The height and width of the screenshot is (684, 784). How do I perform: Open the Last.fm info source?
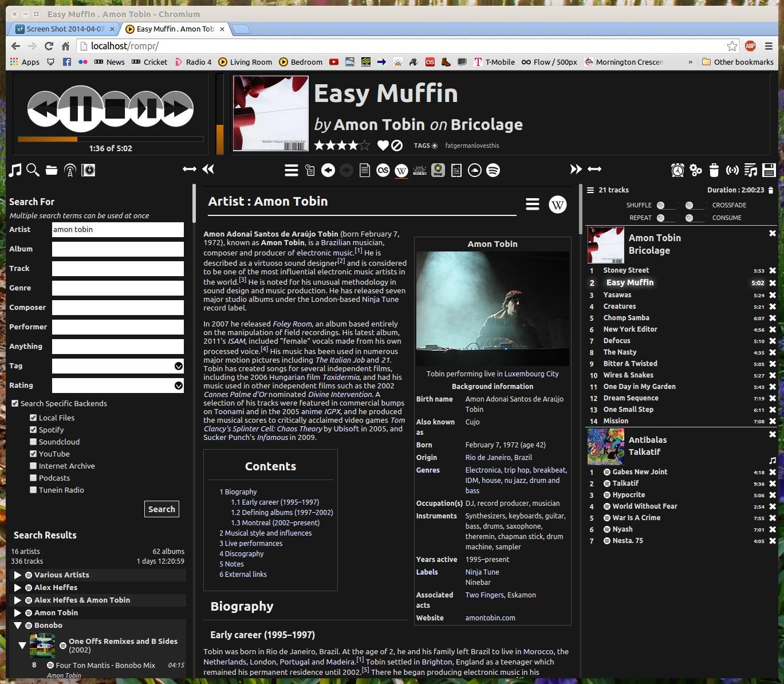pos(383,170)
